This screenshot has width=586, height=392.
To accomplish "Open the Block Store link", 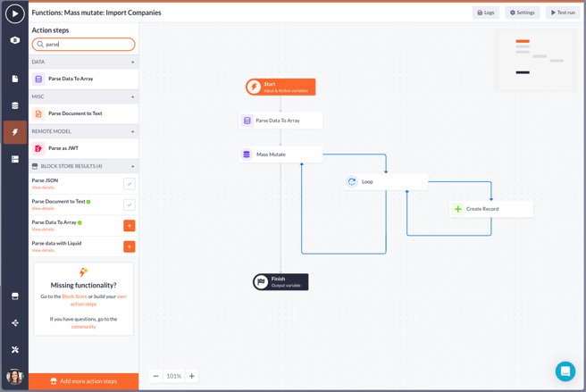I will pos(74,296).
